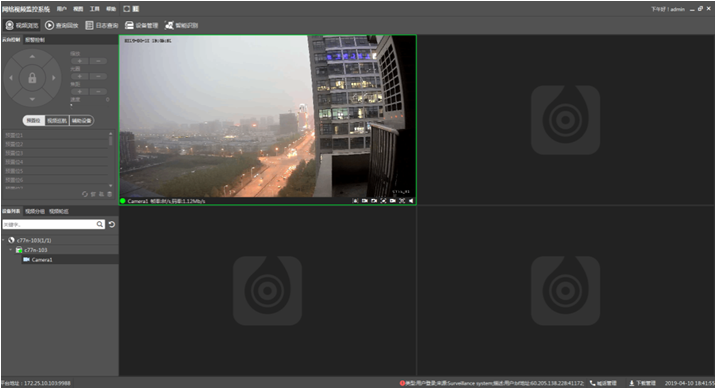Open the video grouping tab
This screenshot has width=716, height=389.
[35, 211]
